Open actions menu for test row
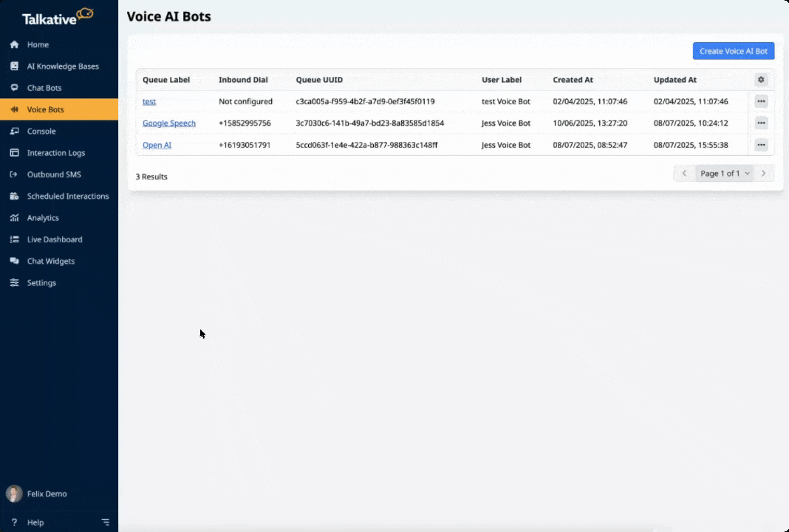 click(761, 101)
